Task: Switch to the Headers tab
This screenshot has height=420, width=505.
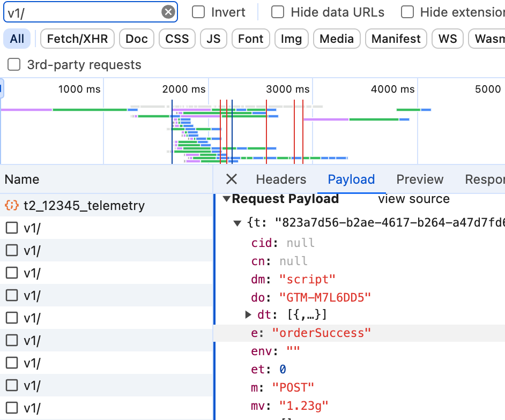Action: (281, 179)
